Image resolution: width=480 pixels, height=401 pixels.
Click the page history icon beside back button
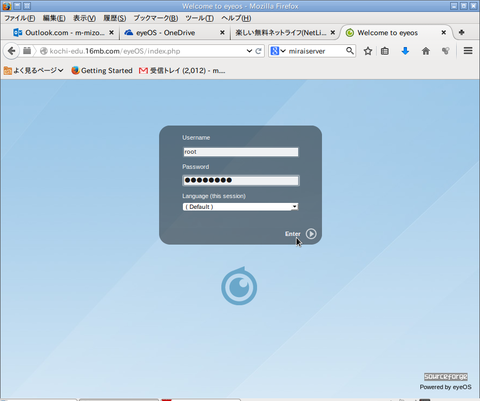(x=27, y=51)
